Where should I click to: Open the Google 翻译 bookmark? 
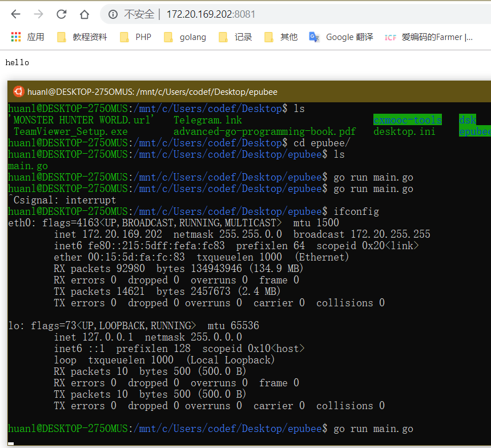341,37
